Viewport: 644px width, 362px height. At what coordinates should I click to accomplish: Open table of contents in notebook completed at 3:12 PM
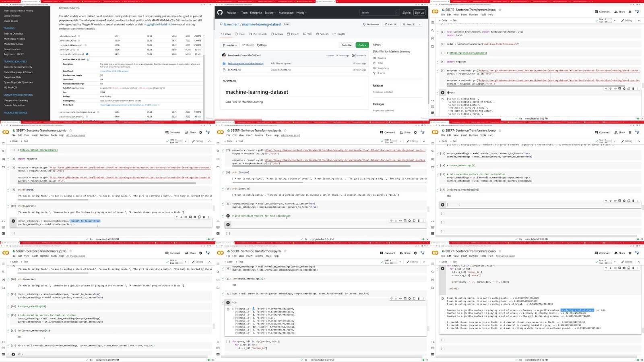[x=433, y=263]
